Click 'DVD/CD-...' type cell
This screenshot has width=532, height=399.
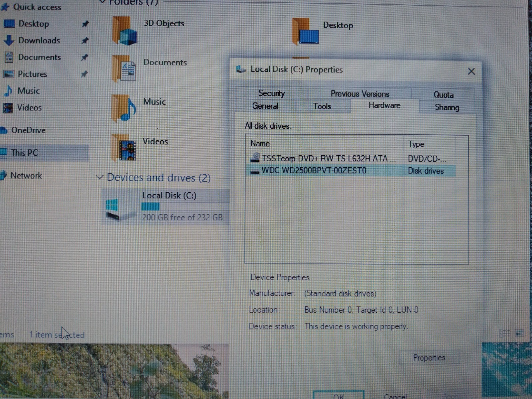pos(427,159)
